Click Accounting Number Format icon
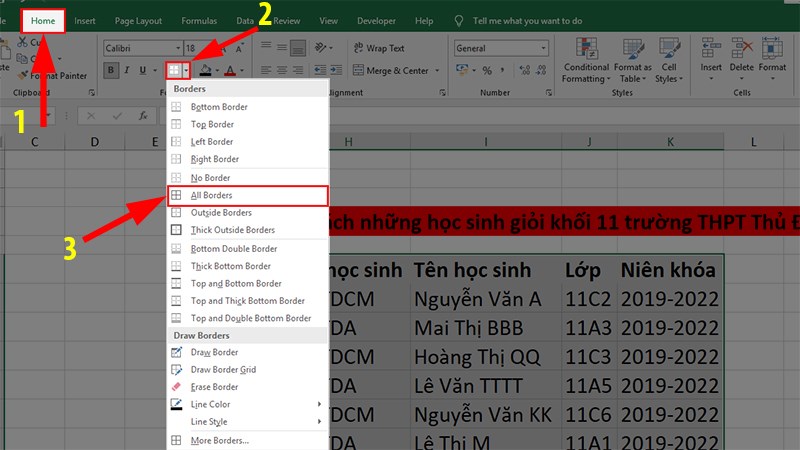This screenshot has height=450, width=800. tap(462, 70)
